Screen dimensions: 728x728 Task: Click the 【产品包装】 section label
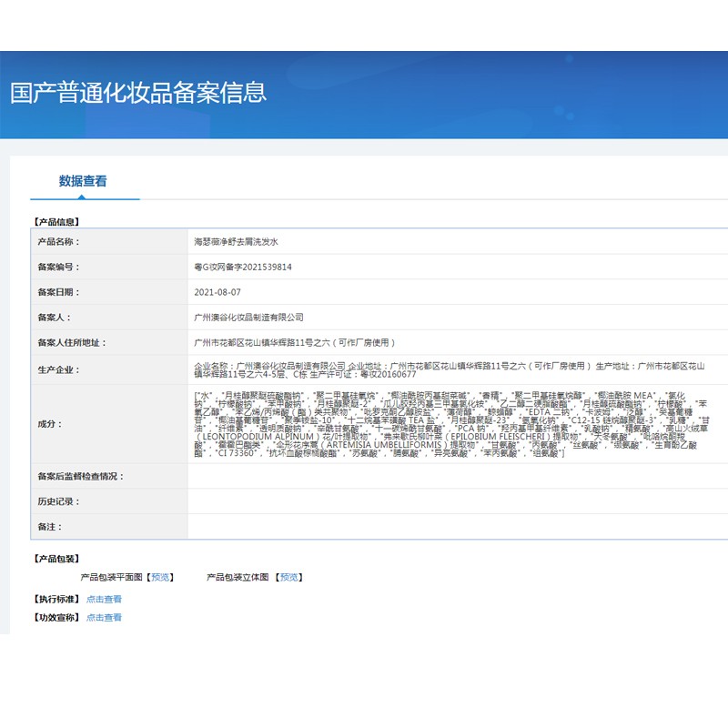point(55,558)
